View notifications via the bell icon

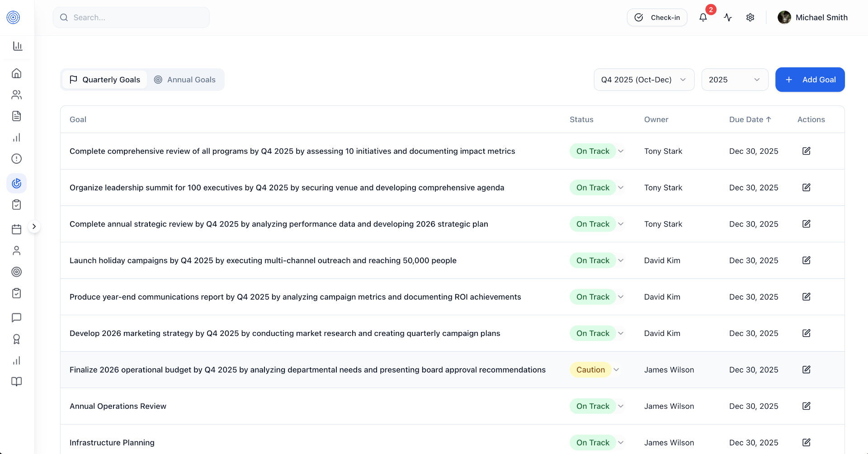coord(703,17)
